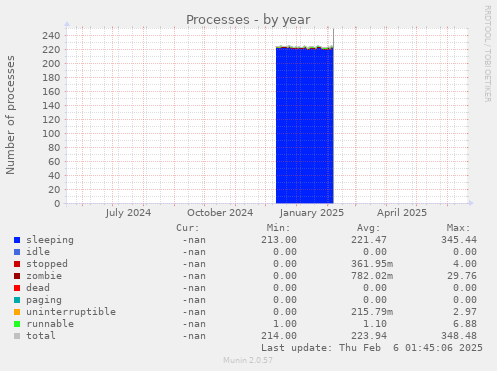Click the 'sleeping' legend label
The width and height of the screenshot is (497, 371).
pyautogui.click(x=50, y=240)
